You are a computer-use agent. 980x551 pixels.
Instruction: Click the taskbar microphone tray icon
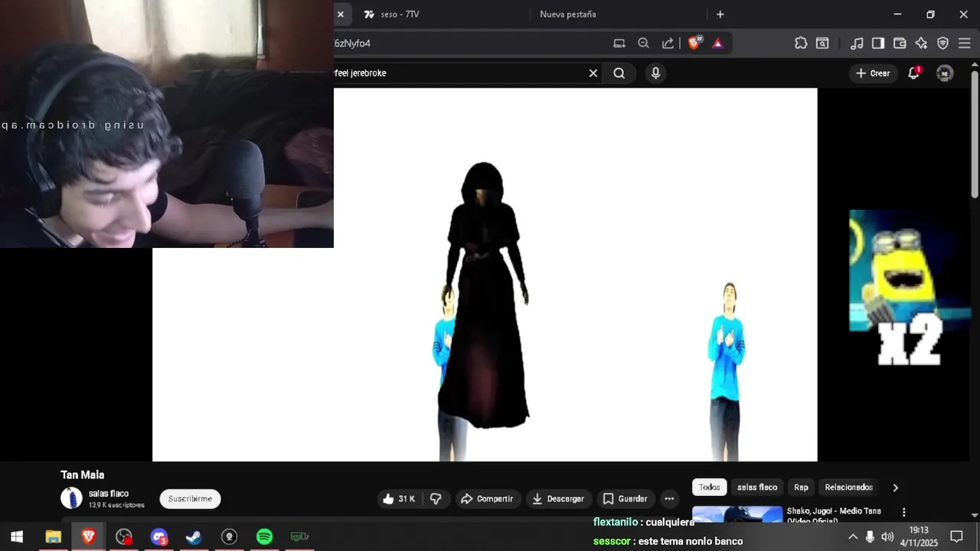[870, 536]
